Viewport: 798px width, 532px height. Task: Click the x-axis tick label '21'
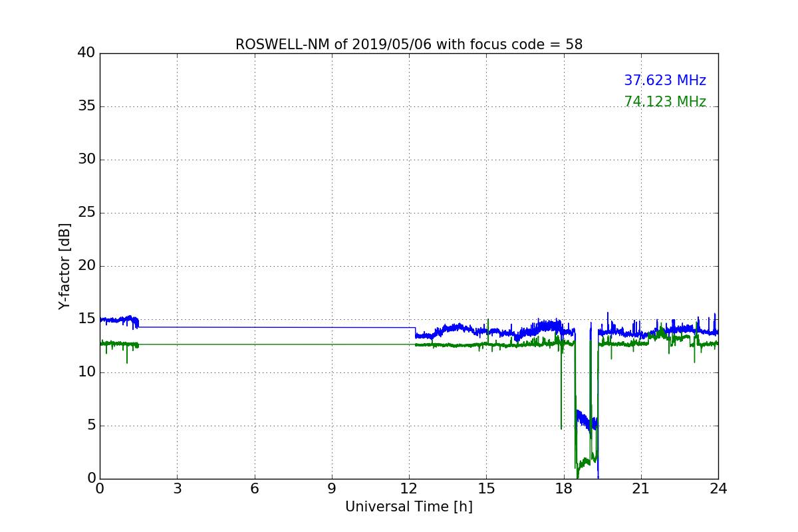[x=641, y=488]
